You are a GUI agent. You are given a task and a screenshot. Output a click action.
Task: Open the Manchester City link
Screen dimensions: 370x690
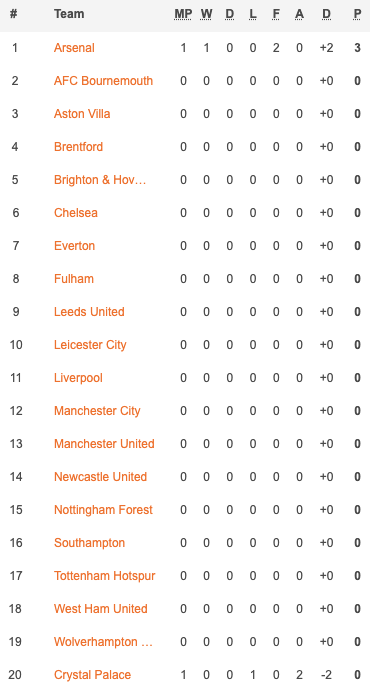click(x=97, y=411)
